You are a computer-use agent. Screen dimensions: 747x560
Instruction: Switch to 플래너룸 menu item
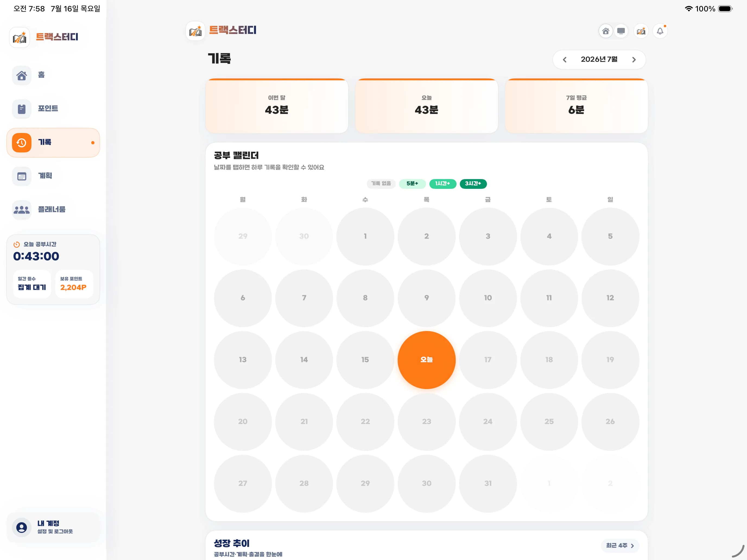(53, 210)
